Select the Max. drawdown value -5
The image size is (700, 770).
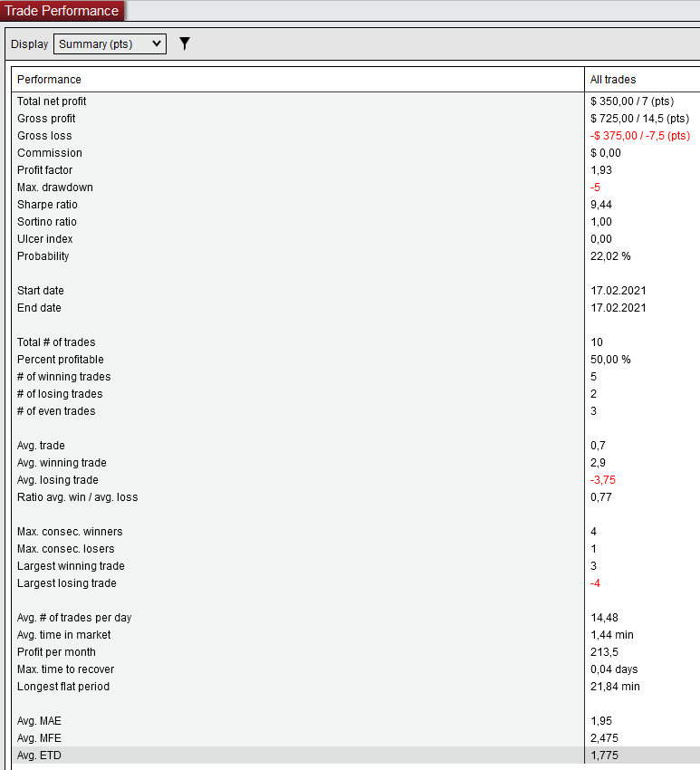595,188
